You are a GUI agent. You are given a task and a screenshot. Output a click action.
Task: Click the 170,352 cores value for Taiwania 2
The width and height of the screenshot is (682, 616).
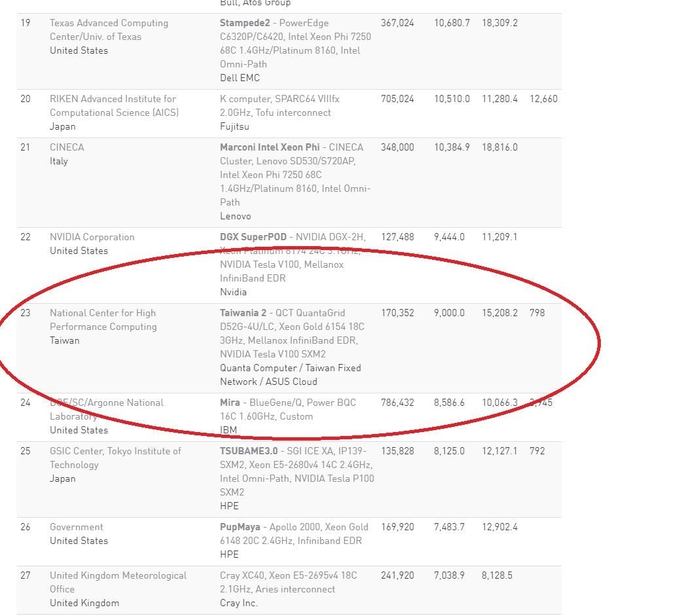tap(397, 313)
